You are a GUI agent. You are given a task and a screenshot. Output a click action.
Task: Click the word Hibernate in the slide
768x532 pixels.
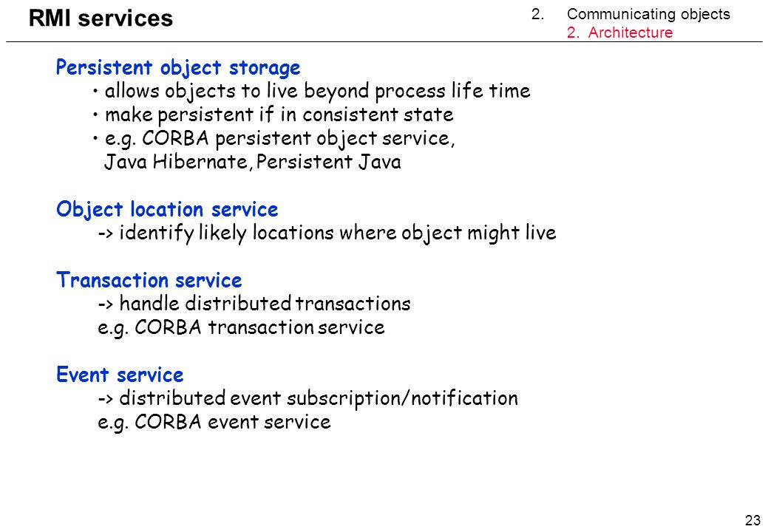[202, 162]
